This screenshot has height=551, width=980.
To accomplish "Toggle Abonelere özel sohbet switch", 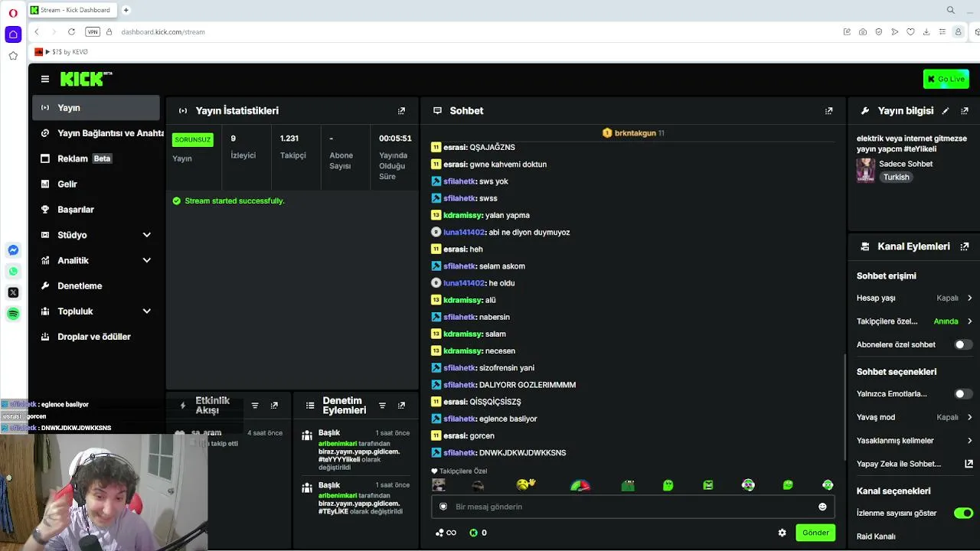I will 963,344.
